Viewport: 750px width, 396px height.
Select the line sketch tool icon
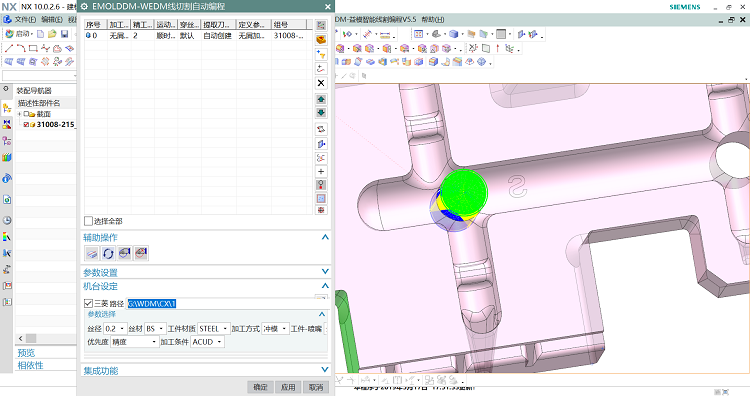point(9,48)
